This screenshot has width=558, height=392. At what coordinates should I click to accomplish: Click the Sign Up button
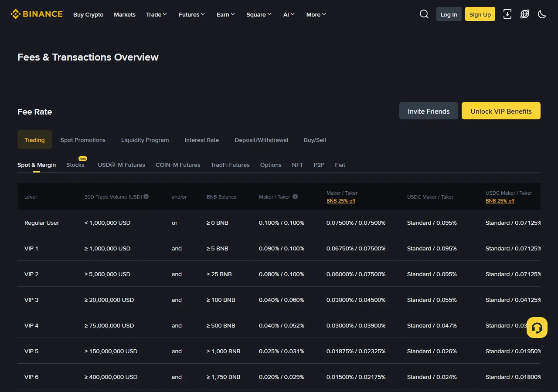[480, 14]
